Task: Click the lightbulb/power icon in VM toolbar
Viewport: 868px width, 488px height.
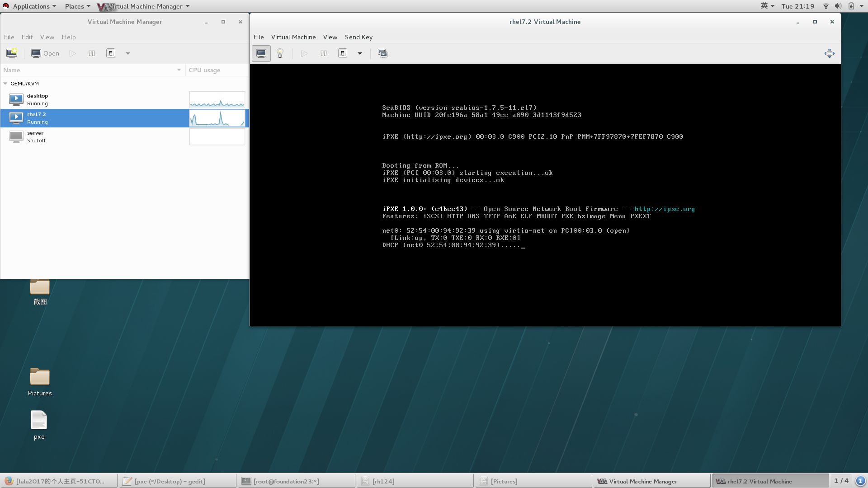Action: (x=280, y=53)
